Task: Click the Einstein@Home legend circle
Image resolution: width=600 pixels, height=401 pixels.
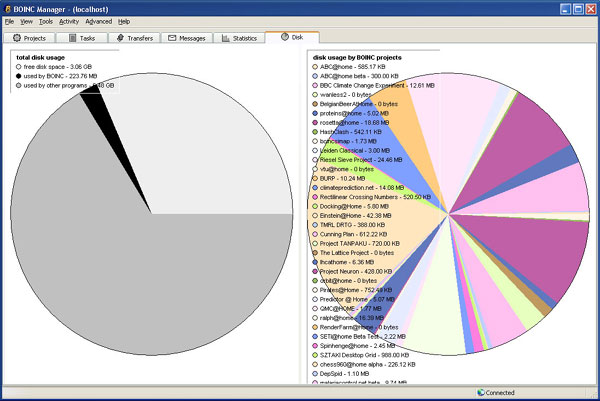Action: click(315, 216)
